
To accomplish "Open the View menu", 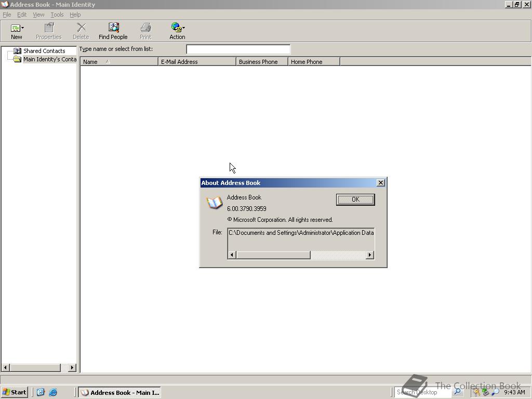I will (38, 15).
